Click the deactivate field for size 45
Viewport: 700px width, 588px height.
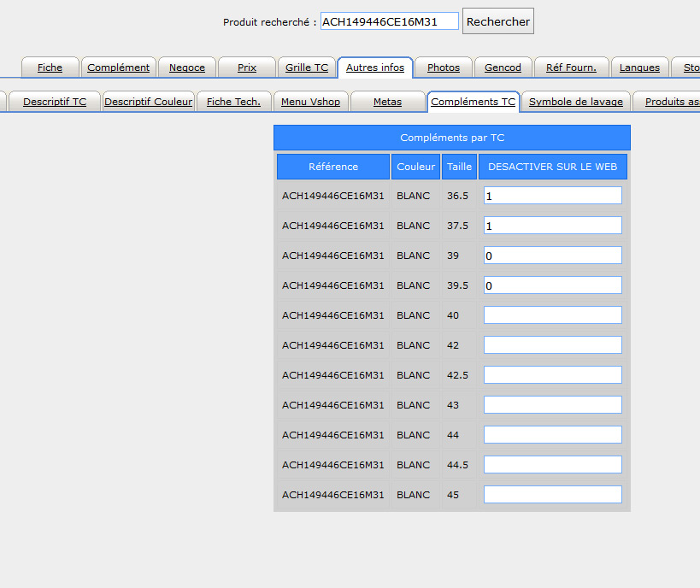[552, 495]
